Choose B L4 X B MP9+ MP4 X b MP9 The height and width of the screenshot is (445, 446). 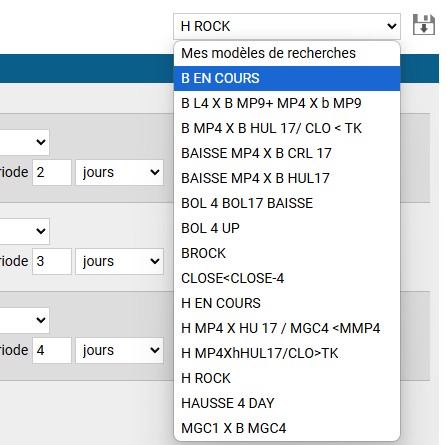pyautogui.click(x=287, y=103)
